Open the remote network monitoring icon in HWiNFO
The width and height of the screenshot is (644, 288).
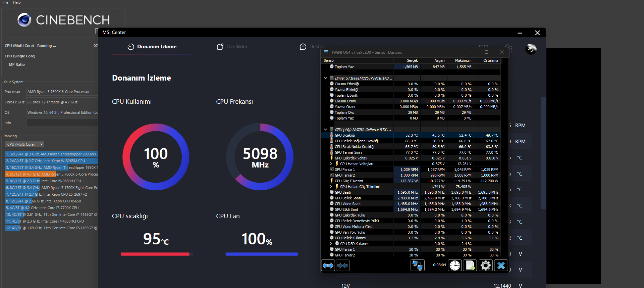coord(418,266)
